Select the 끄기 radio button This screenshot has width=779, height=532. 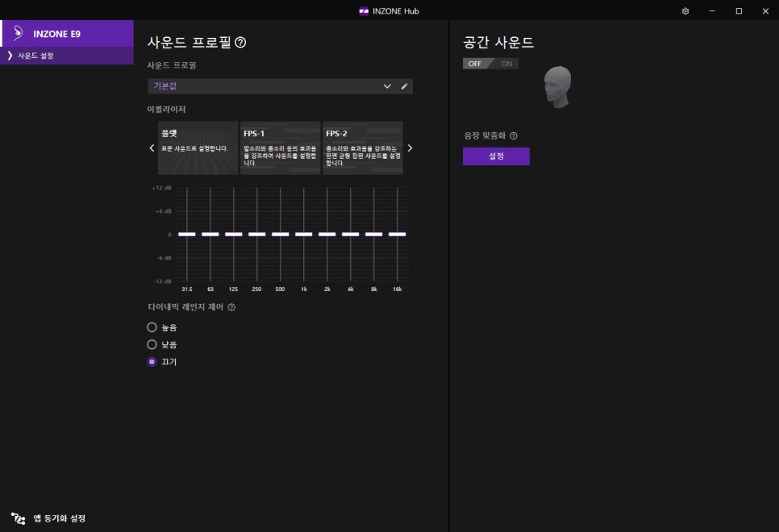(x=152, y=362)
